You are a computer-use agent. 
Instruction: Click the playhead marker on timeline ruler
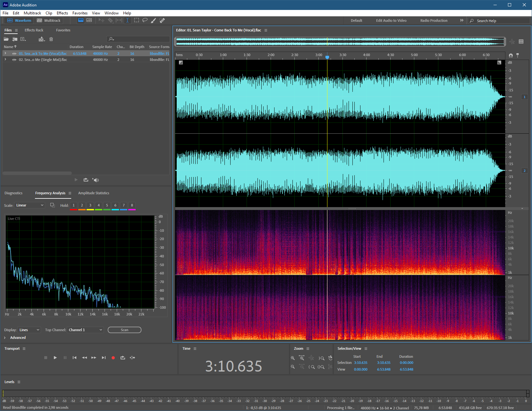327,57
